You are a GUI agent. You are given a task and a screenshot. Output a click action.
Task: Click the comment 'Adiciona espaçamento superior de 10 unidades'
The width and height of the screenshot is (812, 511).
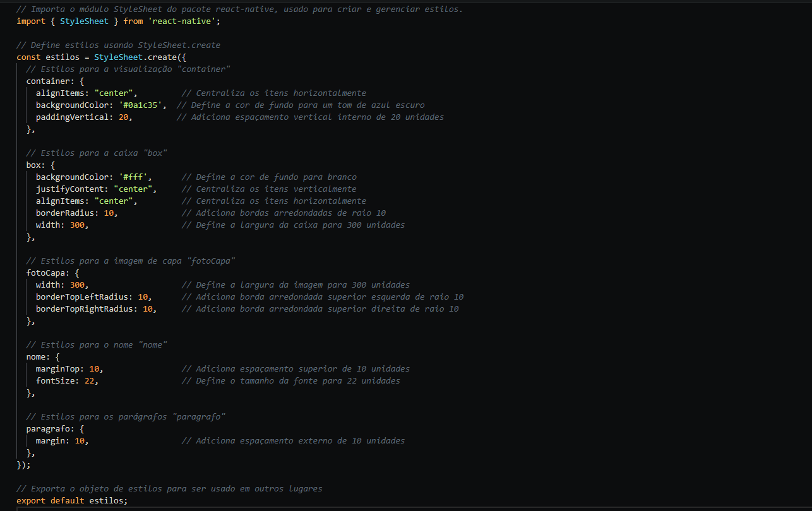click(x=296, y=368)
